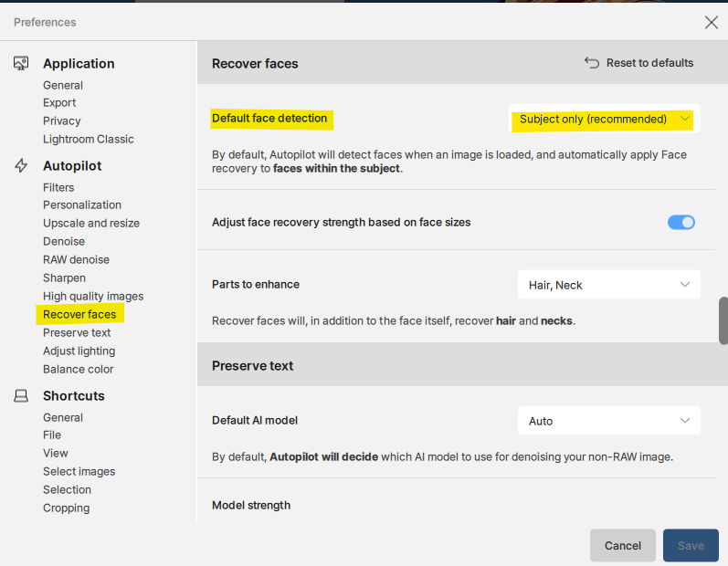The width and height of the screenshot is (728, 566).
Task: Click the Autopilot lightning bolt icon
Action: (x=21, y=166)
